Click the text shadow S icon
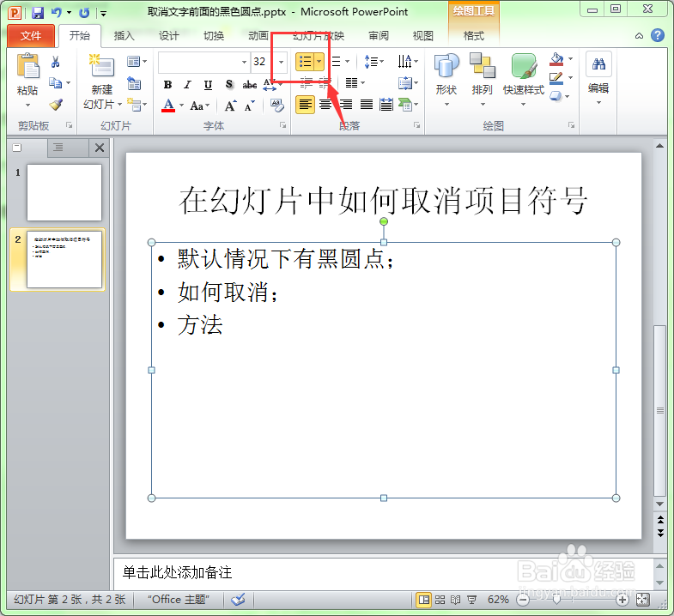Viewport: 674px width, 616px height. click(x=229, y=85)
